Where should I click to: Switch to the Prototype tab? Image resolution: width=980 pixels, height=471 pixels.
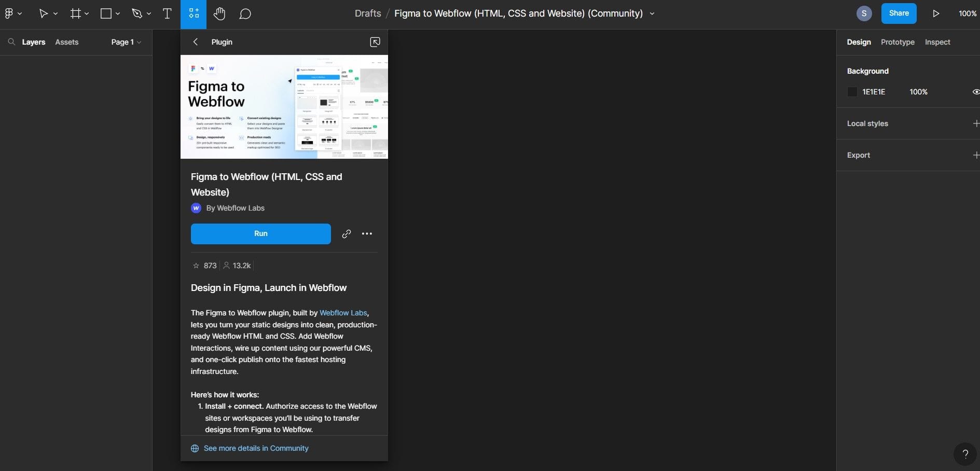[x=898, y=42]
